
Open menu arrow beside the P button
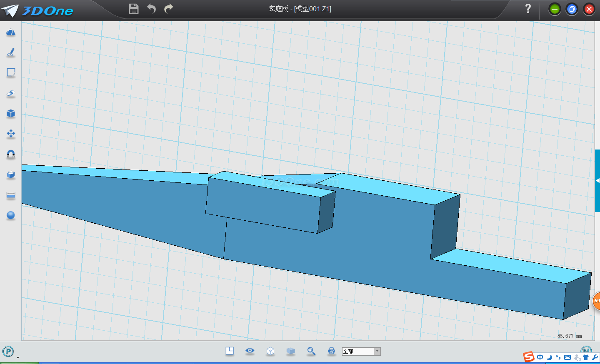18,357
